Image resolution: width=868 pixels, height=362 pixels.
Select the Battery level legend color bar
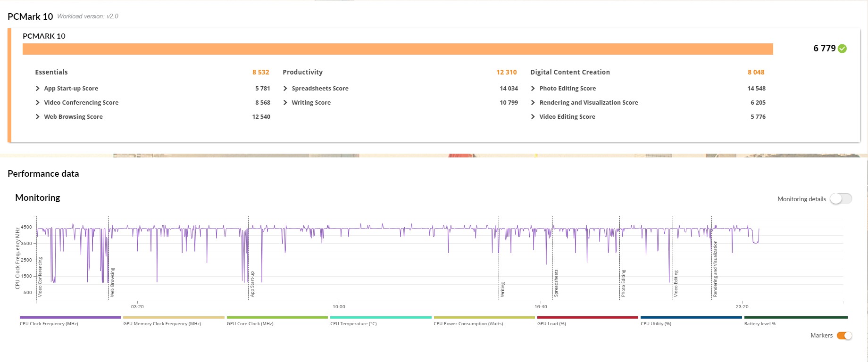pos(796,318)
